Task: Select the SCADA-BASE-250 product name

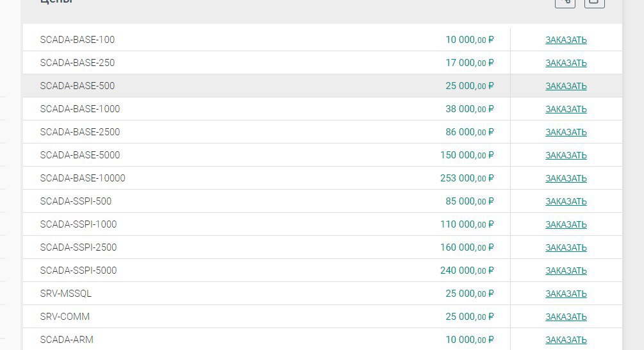Action: (77, 62)
